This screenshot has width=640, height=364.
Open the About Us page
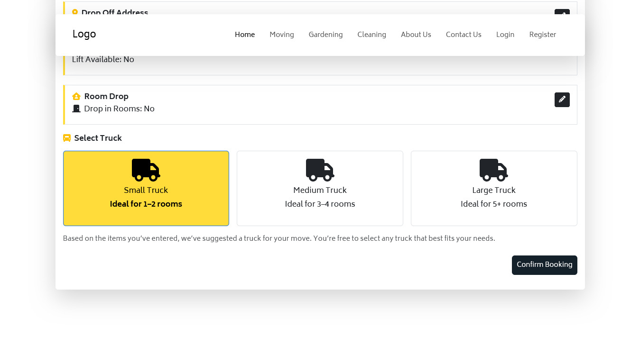[416, 35]
